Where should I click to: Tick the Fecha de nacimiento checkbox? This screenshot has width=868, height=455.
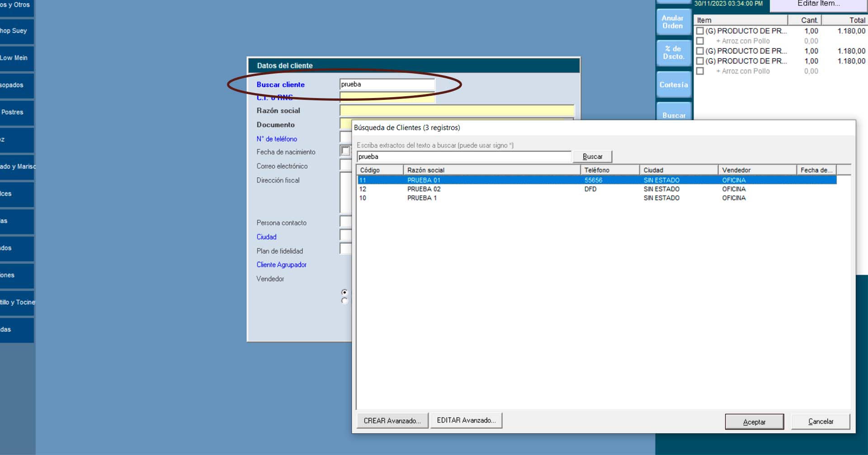pyautogui.click(x=345, y=151)
